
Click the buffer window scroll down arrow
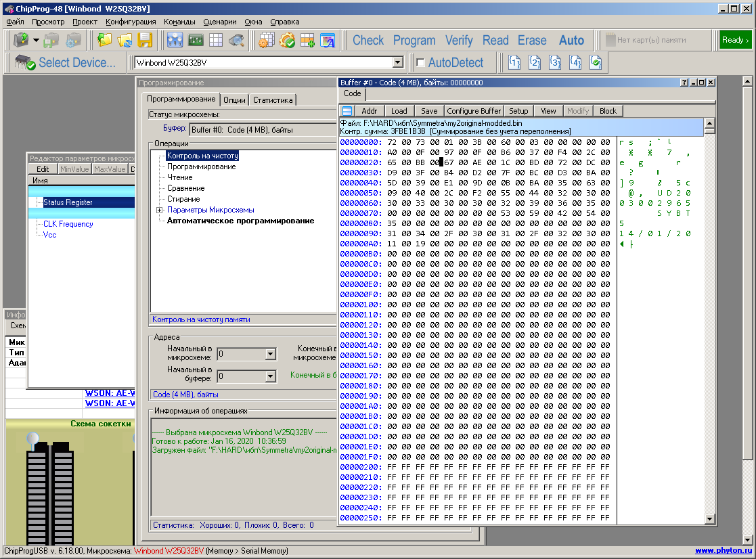[709, 519]
